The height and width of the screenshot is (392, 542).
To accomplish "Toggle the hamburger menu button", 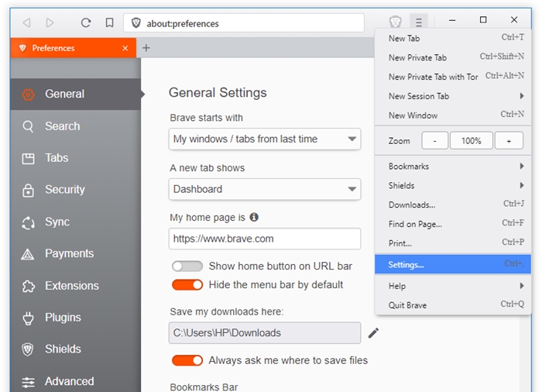I will [419, 22].
